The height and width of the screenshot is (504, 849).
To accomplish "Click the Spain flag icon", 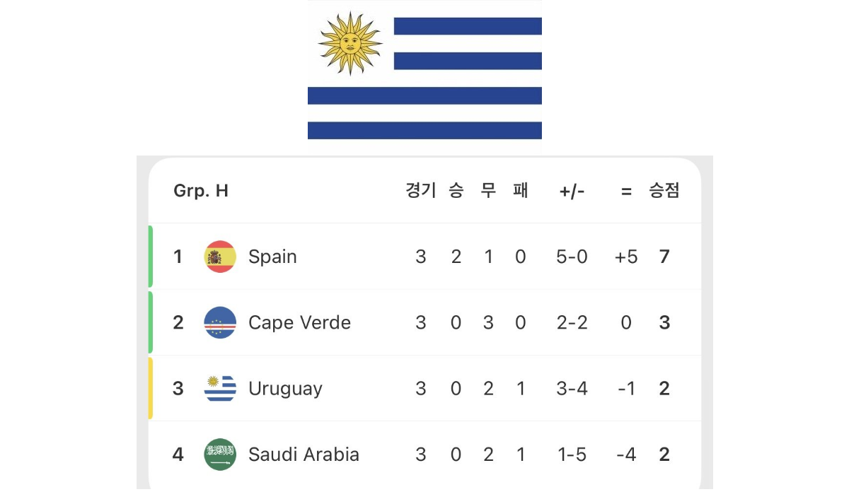I will point(220,257).
